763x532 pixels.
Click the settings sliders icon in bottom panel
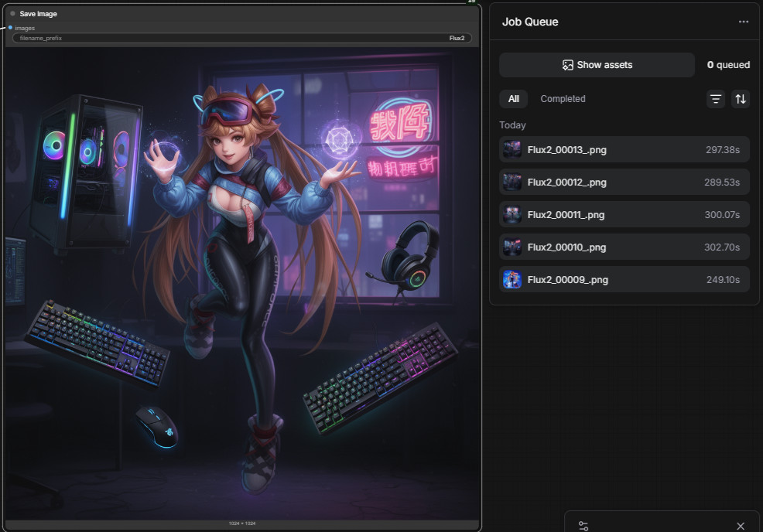tap(583, 526)
